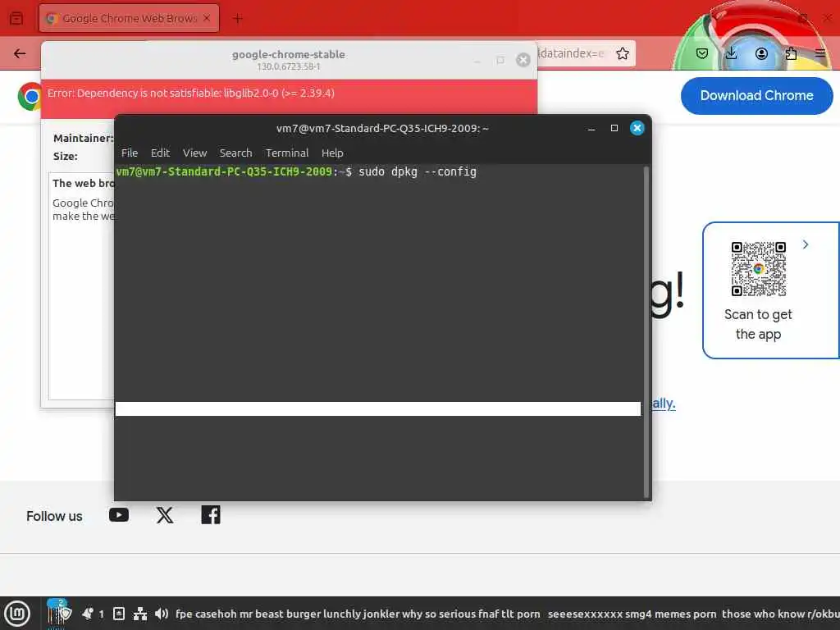Image resolution: width=840 pixels, height=630 pixels.
Task: Expand QR card chevron arrow
Action: tap(806, 244)
